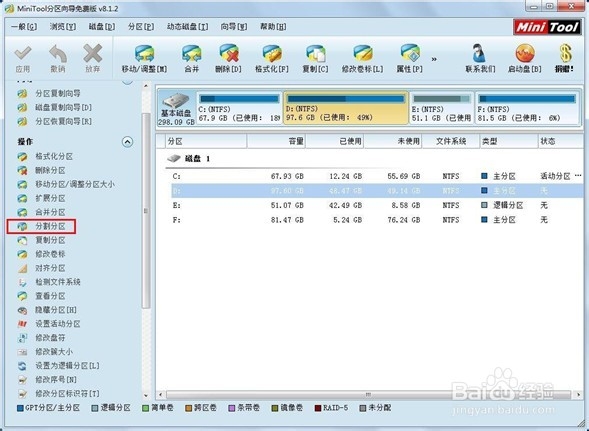Click the 应用 (Apply) checkmark icon
Screen dimensions: 589x431
click(23, 53)
